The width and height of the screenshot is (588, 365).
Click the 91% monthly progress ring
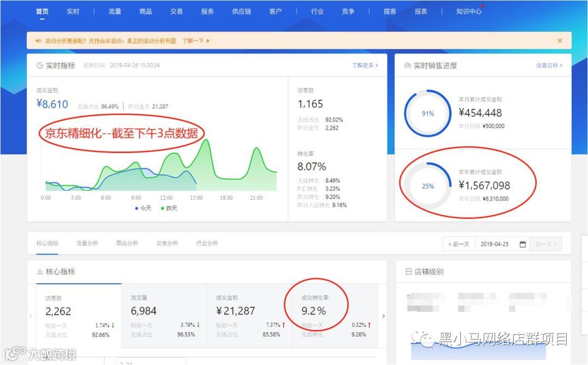pyautogui.click(x=427, y=113)
